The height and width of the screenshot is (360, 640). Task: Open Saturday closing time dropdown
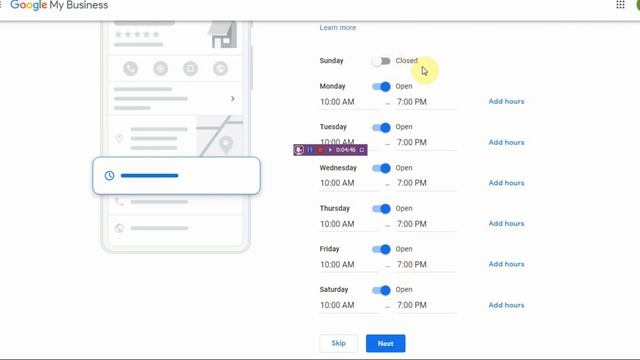[x=426, y=305]
